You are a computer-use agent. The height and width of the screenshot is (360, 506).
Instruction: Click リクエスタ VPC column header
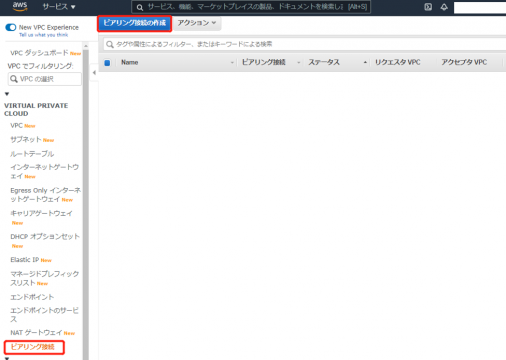397,62
